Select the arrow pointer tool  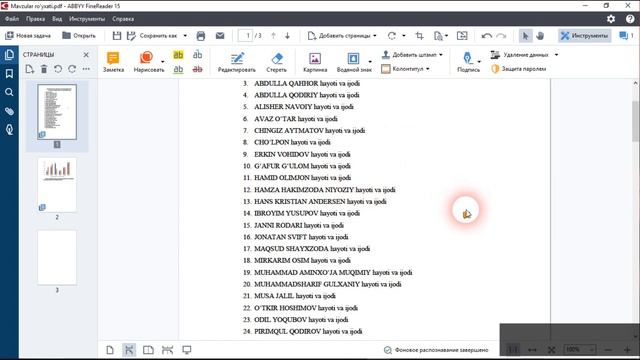(x=525, y=36)
